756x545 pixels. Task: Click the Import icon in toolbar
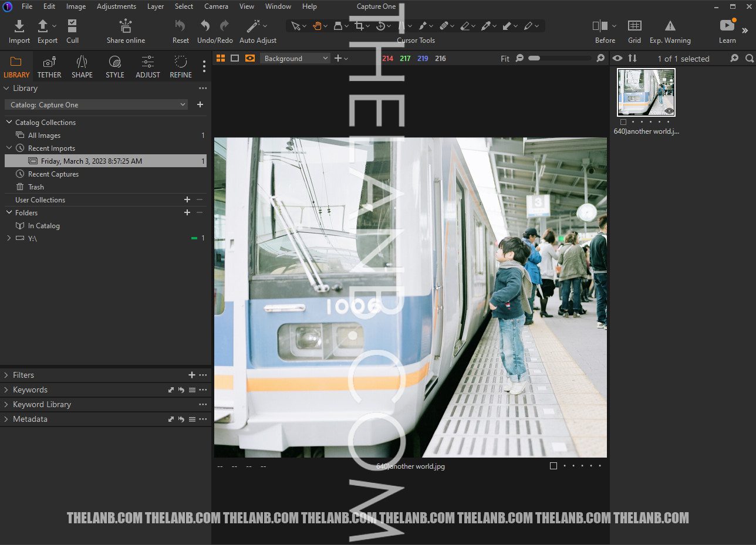[19, 26]
